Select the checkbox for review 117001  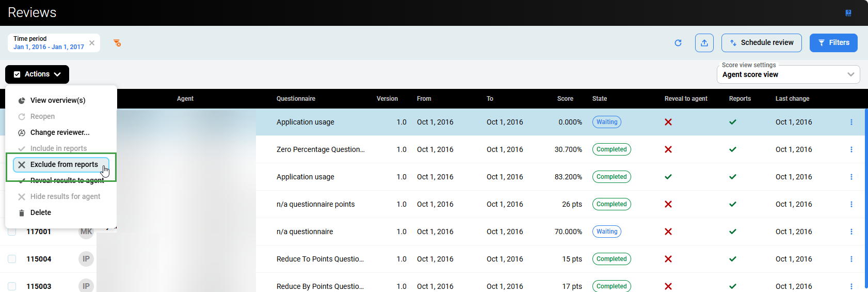pos(12,232)
